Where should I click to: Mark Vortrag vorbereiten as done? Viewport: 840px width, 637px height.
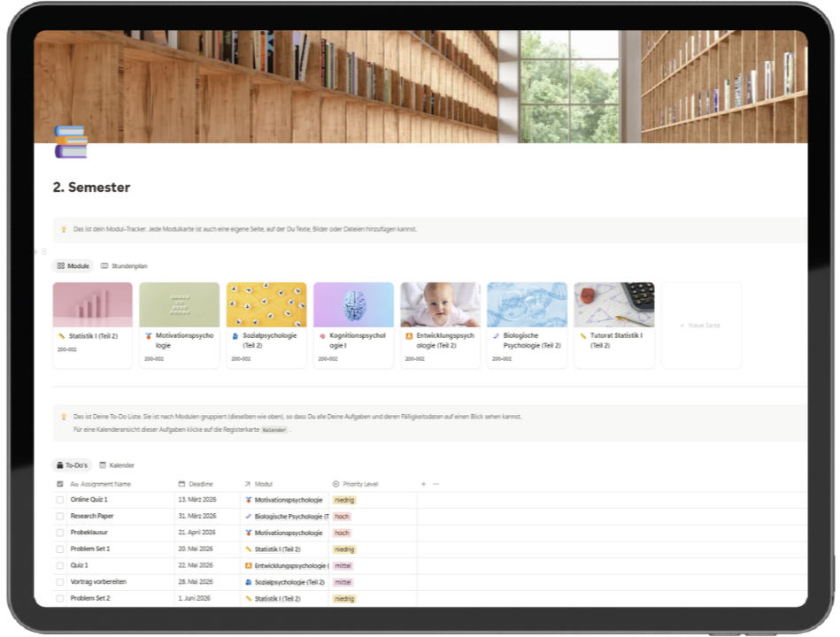[60, 582]
